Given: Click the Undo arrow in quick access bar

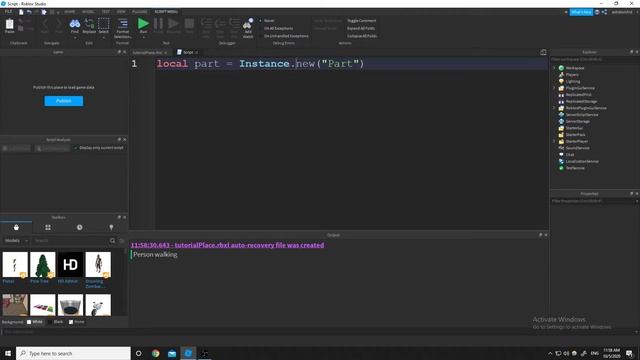Looking at the screenshot, I should 29,12.
